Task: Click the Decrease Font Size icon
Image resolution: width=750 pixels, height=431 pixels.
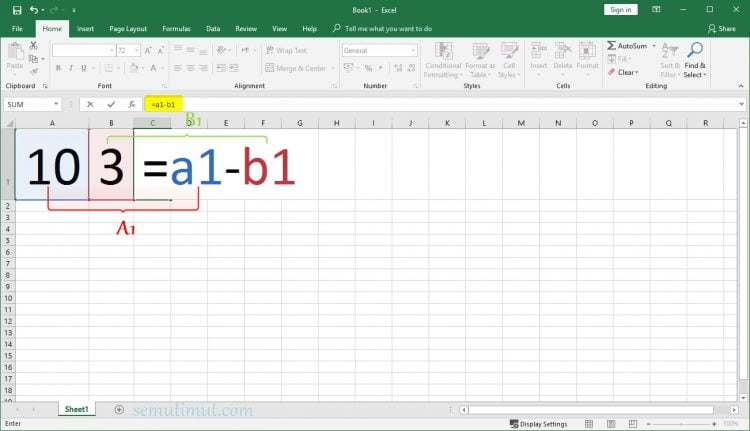Action: 161,50
